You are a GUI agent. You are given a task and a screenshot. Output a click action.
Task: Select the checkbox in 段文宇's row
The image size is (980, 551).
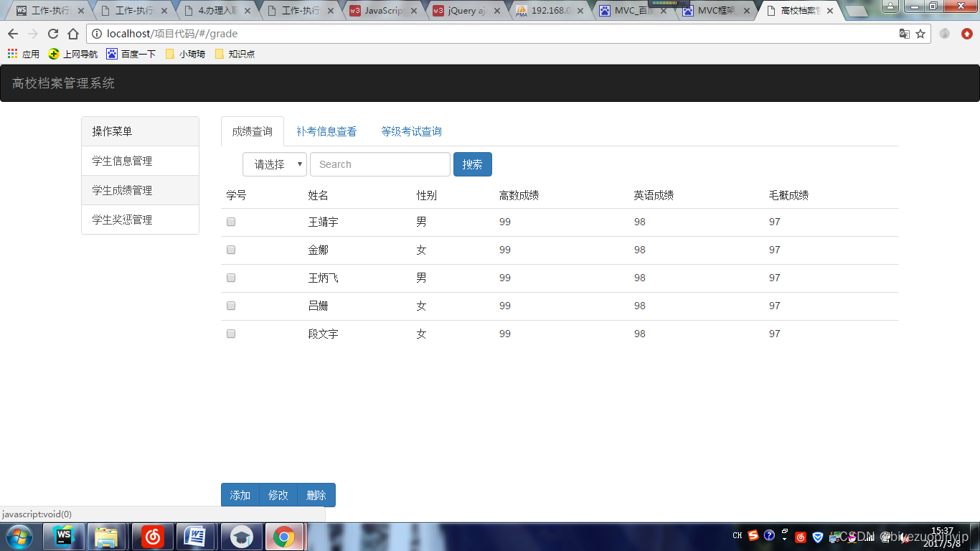coord(230,333)
